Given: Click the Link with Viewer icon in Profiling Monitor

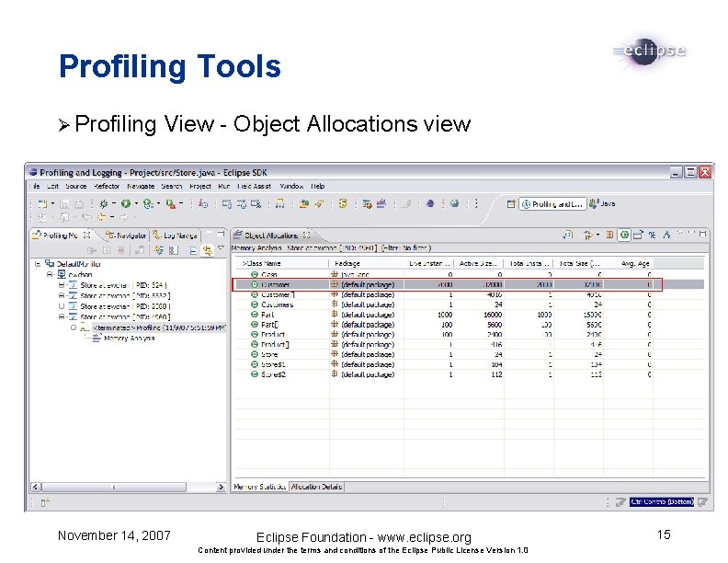Looking at the screenshot, I should (x=207, y=250).
